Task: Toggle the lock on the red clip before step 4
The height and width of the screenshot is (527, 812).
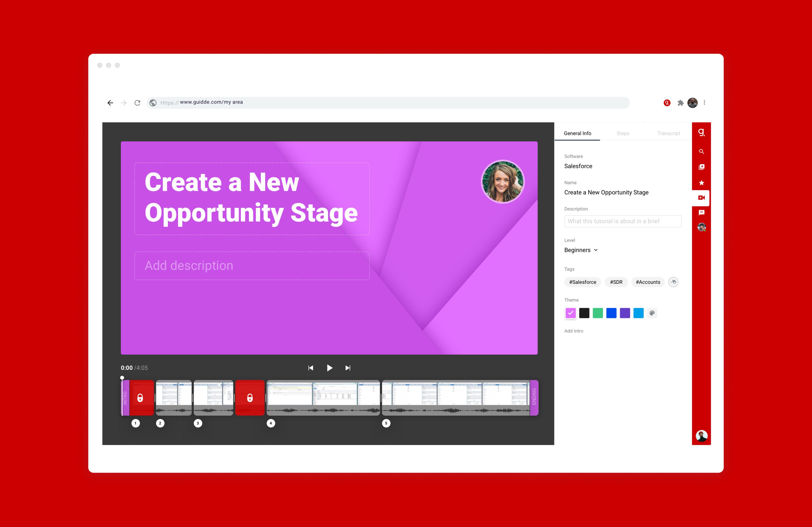Action: tap(250, 397)
